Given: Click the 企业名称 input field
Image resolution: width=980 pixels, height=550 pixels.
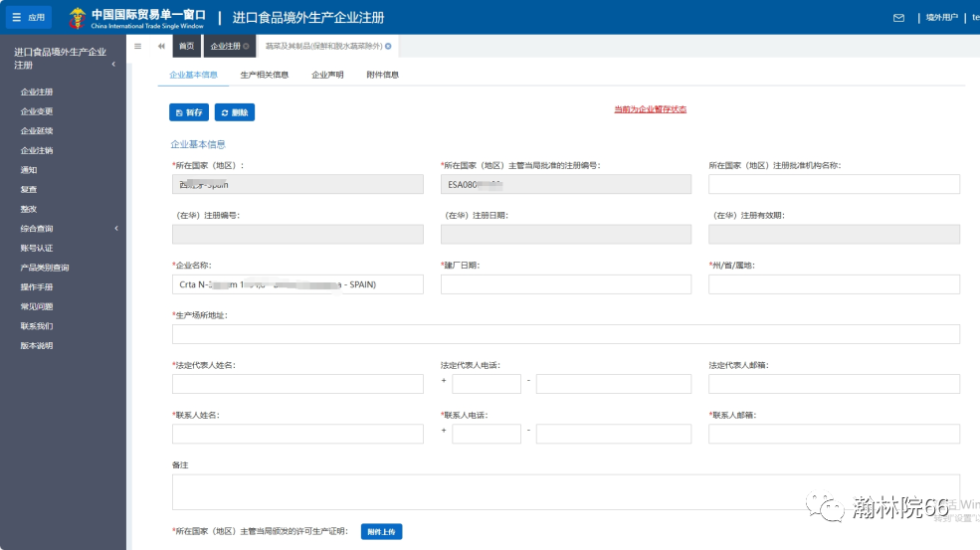Looking at the screenshot, I should point(297,284).
